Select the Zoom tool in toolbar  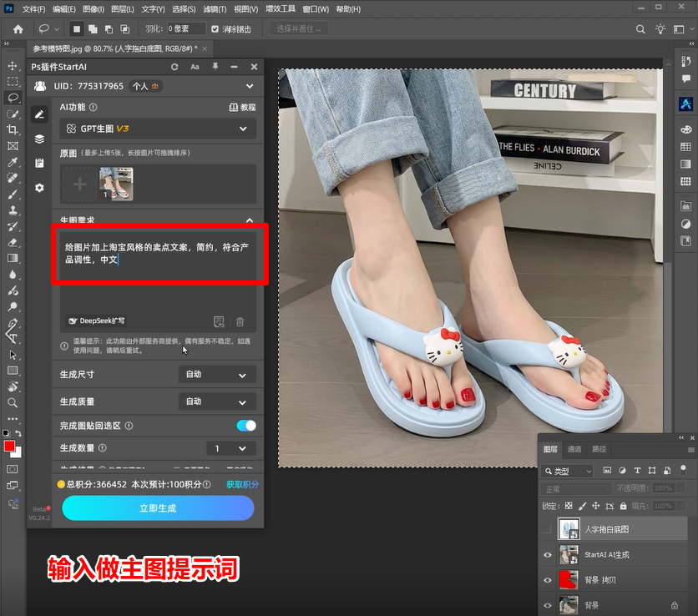pyautogui.click(x=13, y=403)
